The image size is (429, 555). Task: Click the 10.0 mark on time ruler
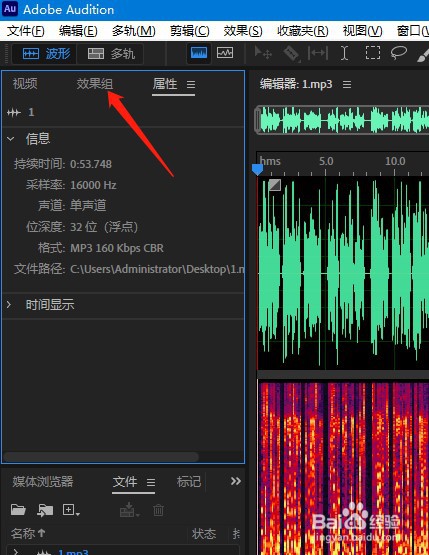[395, 161]
